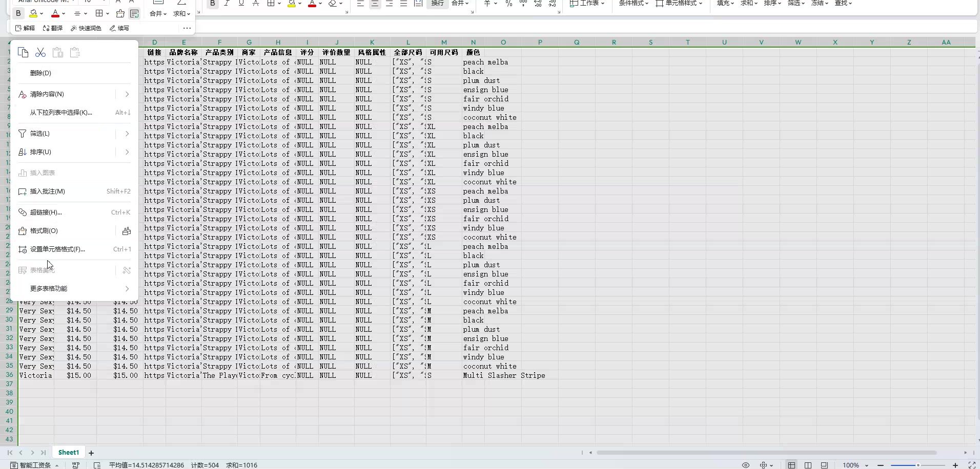Click the align left icon in the ribbon
The width and height of the screenshot is (980, 469).
click(x=360, y=3)
